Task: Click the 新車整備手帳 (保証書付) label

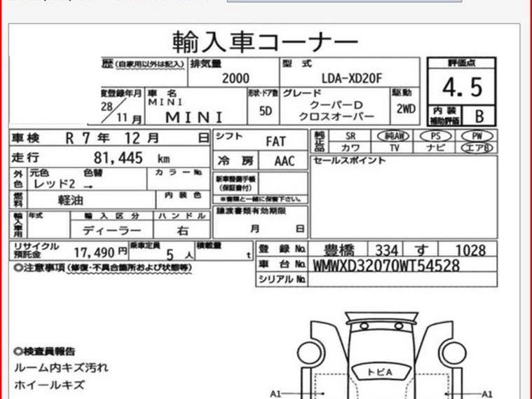Action: pyautogui.click(x=236, y=183)
